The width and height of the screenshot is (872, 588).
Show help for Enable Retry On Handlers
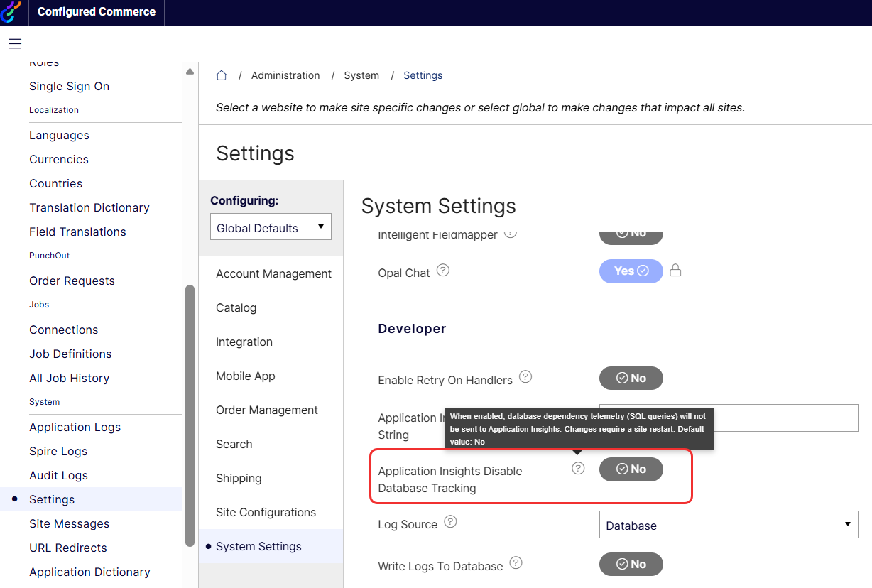pos(525,376)
